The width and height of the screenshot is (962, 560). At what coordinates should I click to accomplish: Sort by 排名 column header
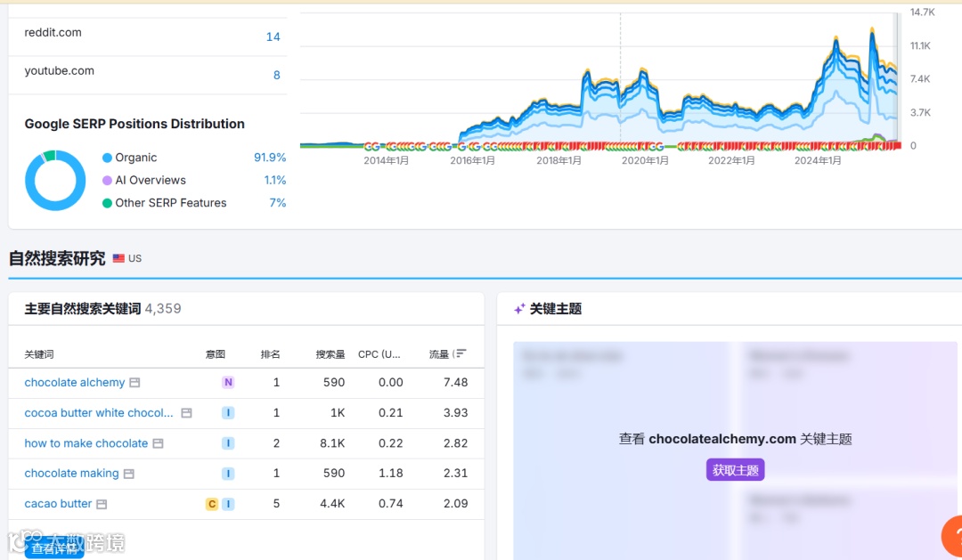[x=271, y=354]
